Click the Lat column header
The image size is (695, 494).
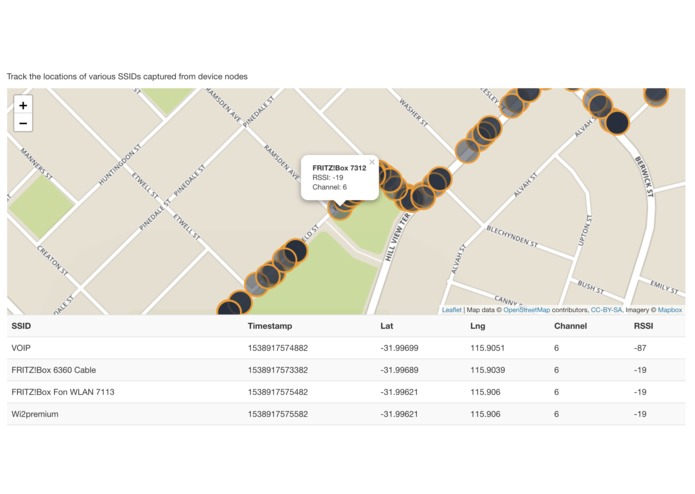click(x=387, y=326)
